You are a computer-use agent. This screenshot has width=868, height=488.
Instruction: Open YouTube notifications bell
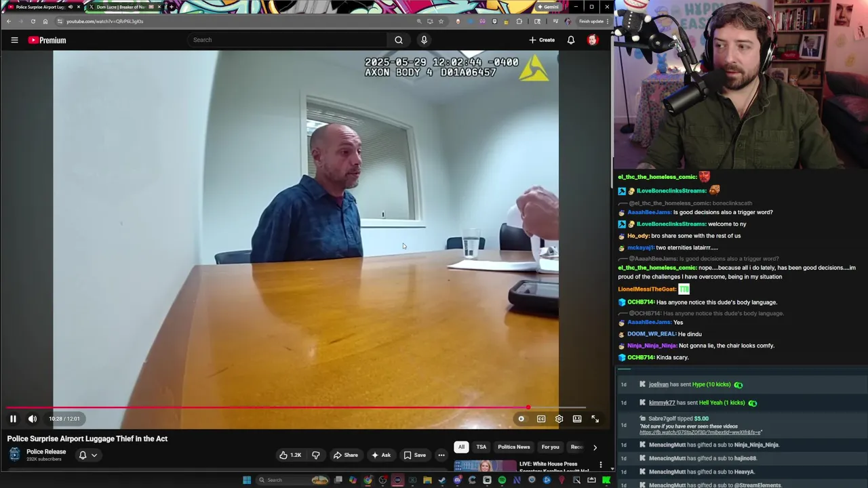(x=571, y=40)
